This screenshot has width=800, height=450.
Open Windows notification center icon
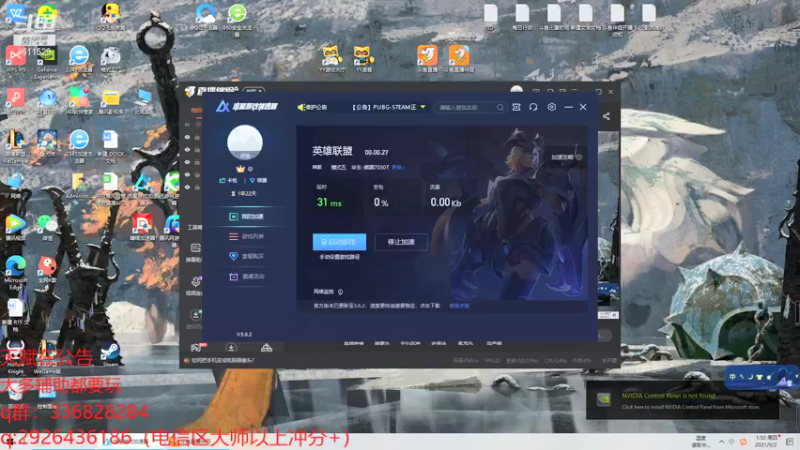[790, 442]
